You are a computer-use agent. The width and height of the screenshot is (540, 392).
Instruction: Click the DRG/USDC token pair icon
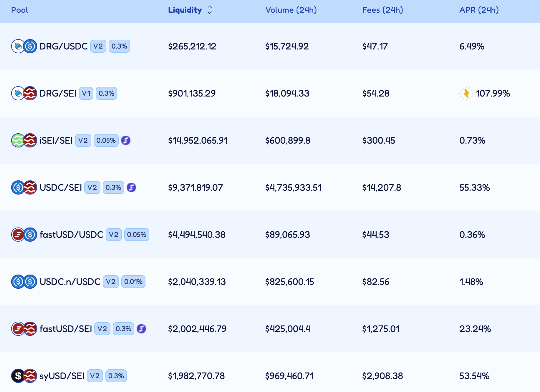(x=24, y=46)
